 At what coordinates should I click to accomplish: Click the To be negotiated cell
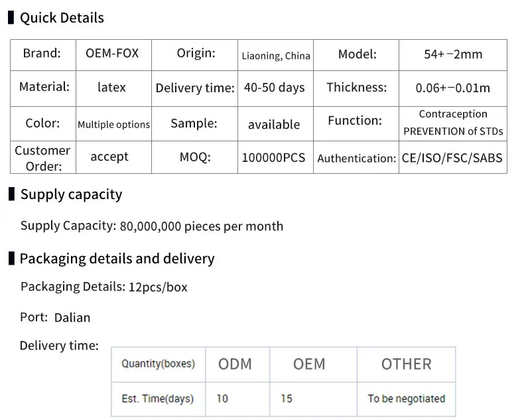pyautogui.click(x=406, y=399)
